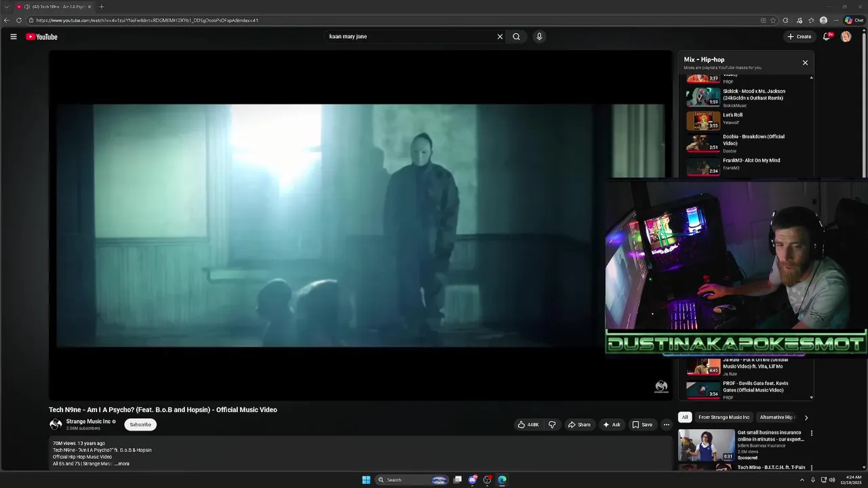Like the video with thumbs up 448K

click(x=528, y=425)
